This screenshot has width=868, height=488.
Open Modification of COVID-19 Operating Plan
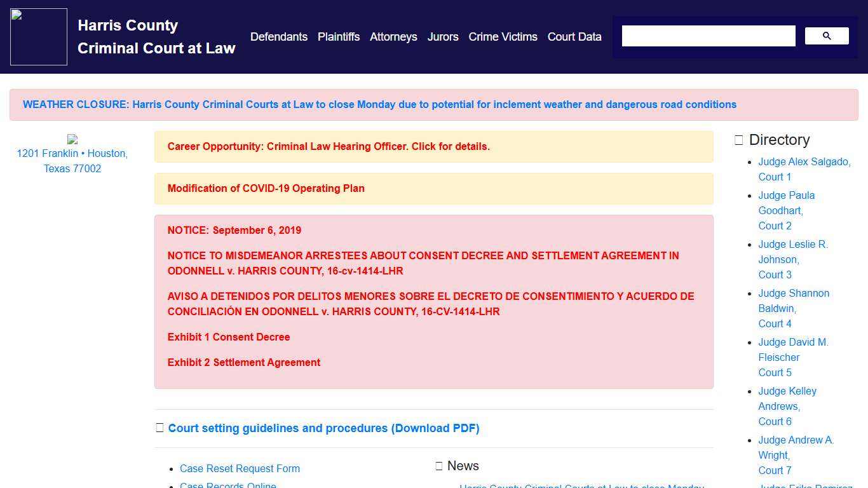[266, 189]
